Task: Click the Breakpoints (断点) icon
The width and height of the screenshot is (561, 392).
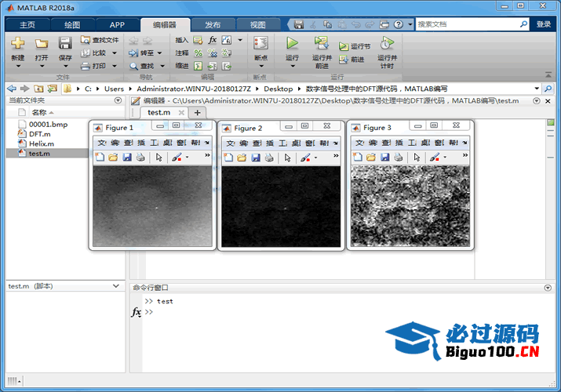Action: click(x=260, y=43)
